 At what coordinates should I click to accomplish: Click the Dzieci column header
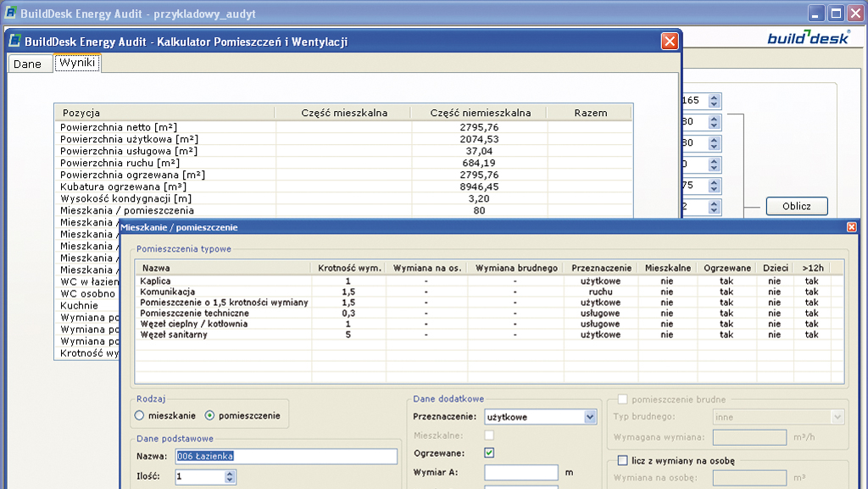click(x=775, y=268)
